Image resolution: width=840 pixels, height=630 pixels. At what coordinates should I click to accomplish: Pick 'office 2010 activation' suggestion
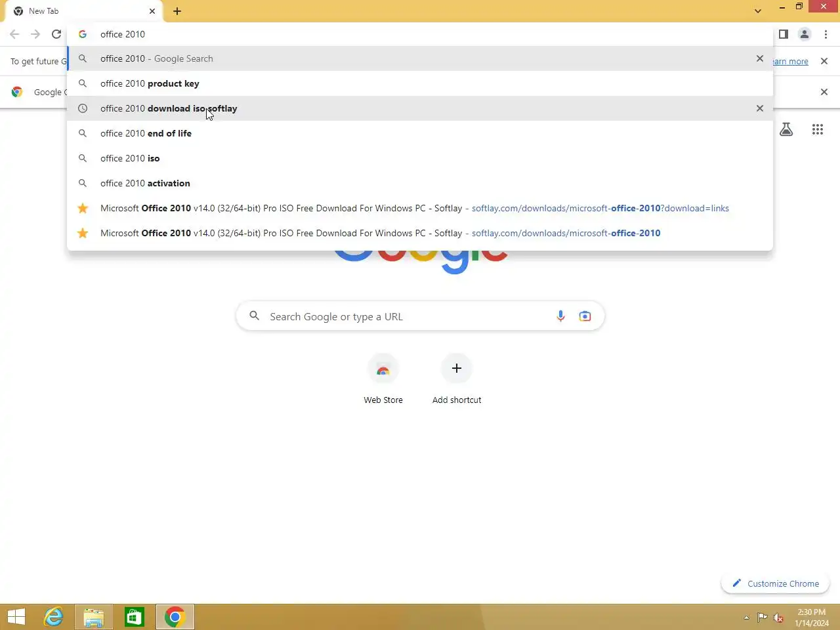coord(420,183)
